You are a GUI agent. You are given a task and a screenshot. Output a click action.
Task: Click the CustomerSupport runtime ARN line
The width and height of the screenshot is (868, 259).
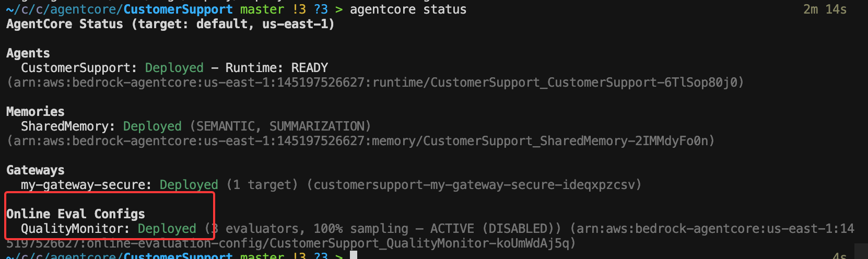[375, 83]
